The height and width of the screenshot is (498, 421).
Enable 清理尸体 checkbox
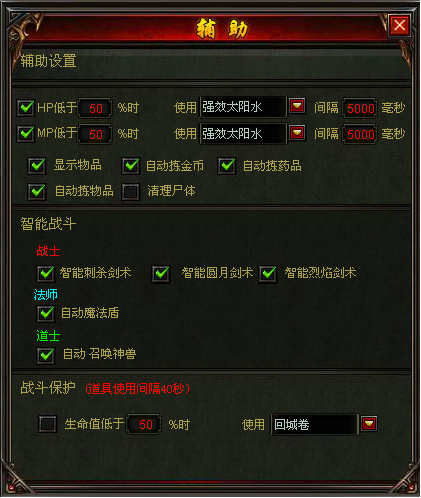click(x=130, y=191)
